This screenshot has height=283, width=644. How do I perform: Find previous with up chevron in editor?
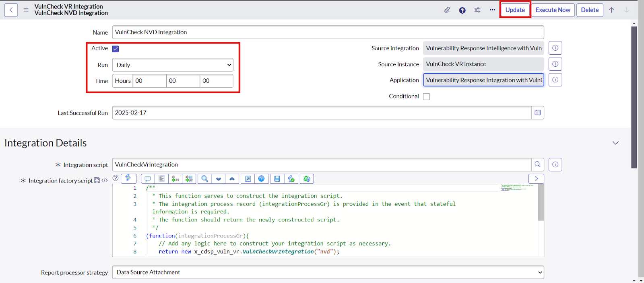click(x=232, y=178)
